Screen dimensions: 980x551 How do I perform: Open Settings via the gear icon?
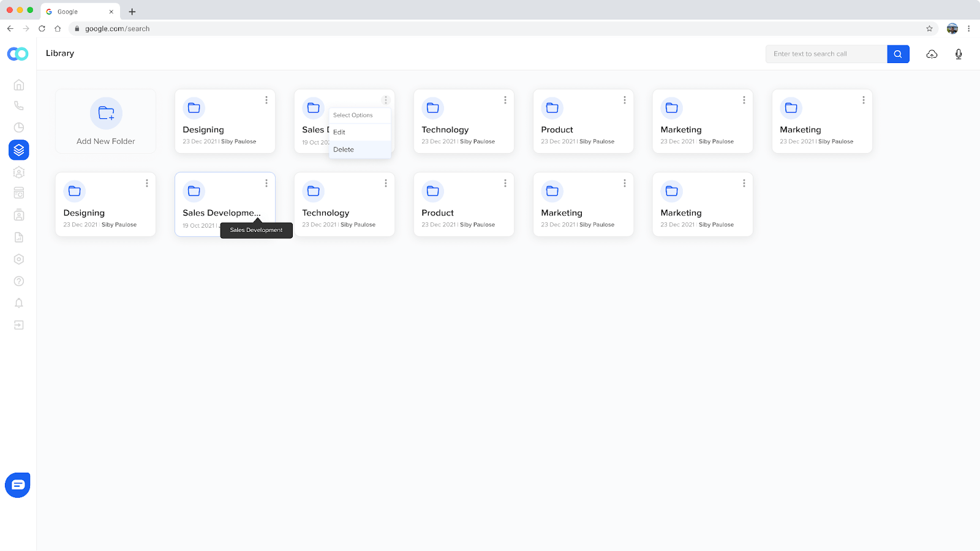[18, 259]
